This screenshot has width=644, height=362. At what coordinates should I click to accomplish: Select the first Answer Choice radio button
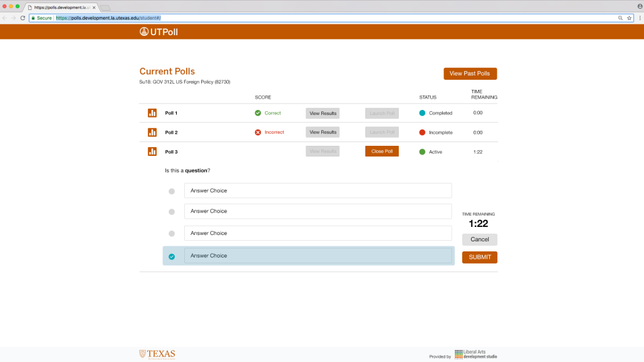coord(172,191)
